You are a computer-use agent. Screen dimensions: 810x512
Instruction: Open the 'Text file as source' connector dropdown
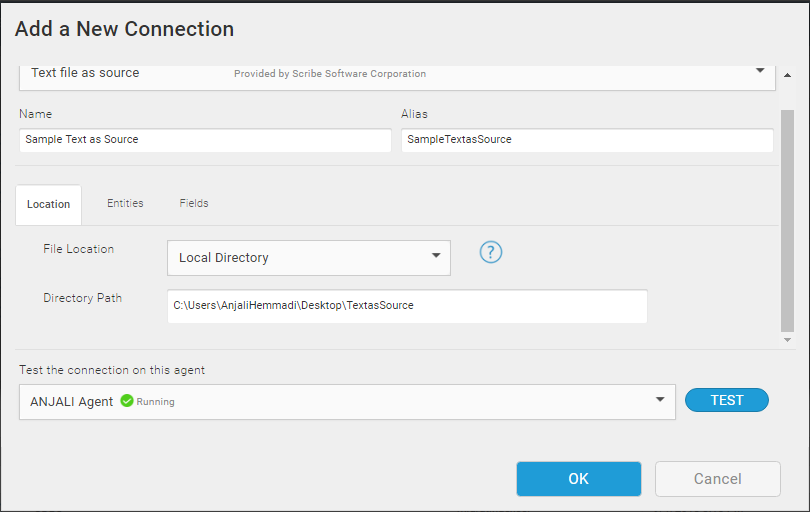[760, 72]
